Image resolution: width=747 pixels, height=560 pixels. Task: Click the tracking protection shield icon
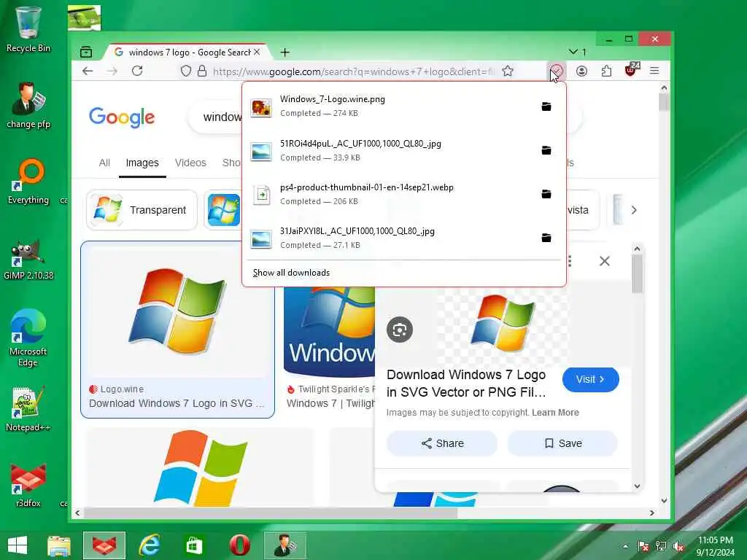pos(186,71)
